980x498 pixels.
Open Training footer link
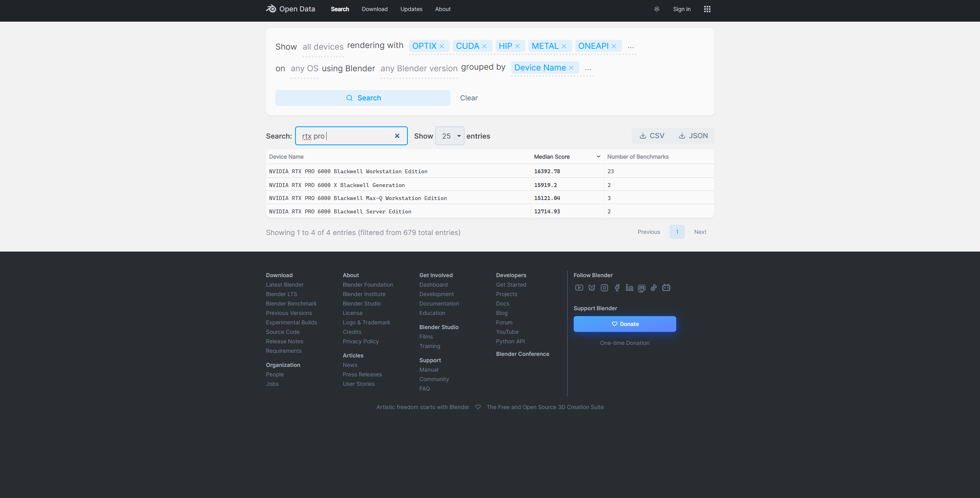pyautogui.click(x=430, y=346)
